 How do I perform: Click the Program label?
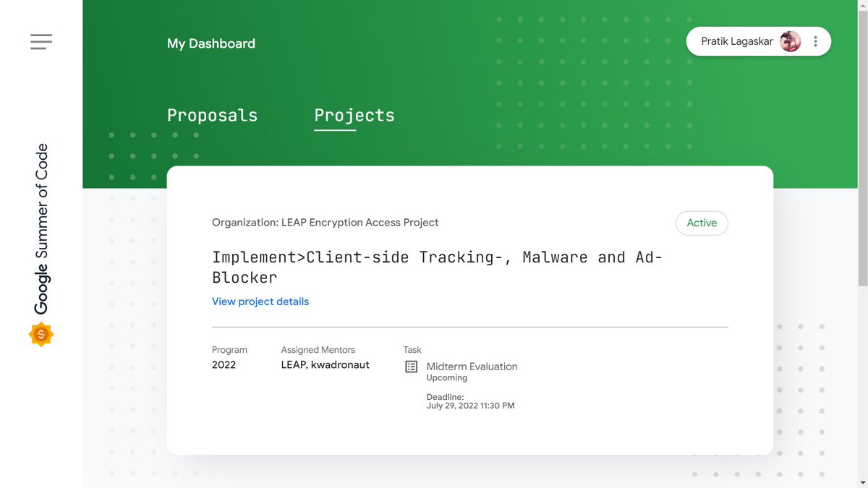click(229, 350)
